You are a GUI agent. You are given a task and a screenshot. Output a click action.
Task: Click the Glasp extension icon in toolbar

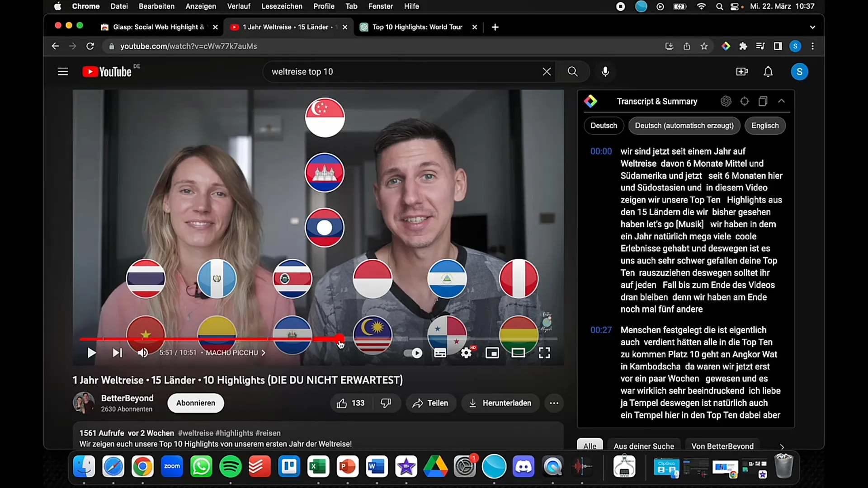click(726, 46)
